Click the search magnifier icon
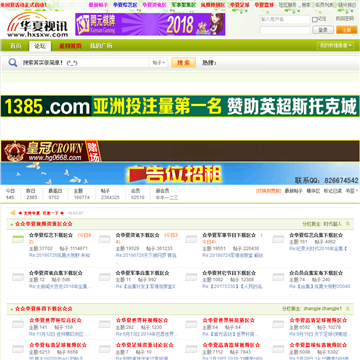The image size is (360, 360). point(13,63)
